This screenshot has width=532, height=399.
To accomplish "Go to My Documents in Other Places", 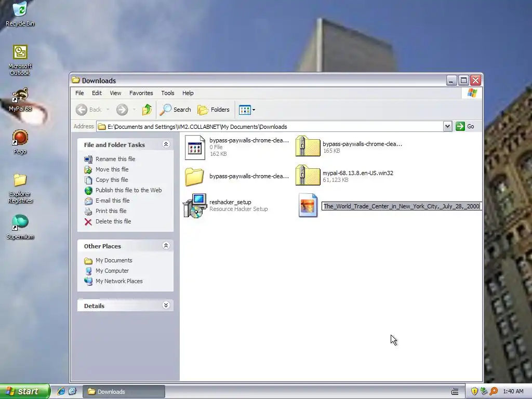I will pos(114,260).
